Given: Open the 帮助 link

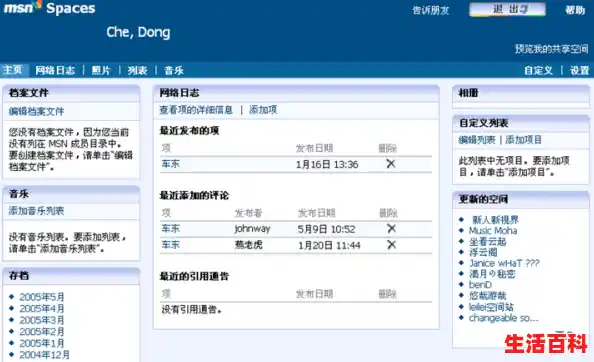Looking at the screenshot, I should click(575, 10).
